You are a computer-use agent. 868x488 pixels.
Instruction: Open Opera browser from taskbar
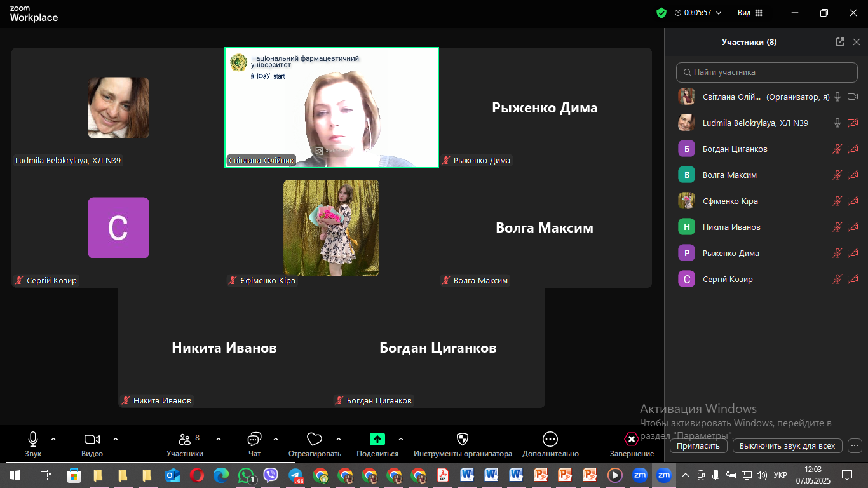(x=197, y=475)
